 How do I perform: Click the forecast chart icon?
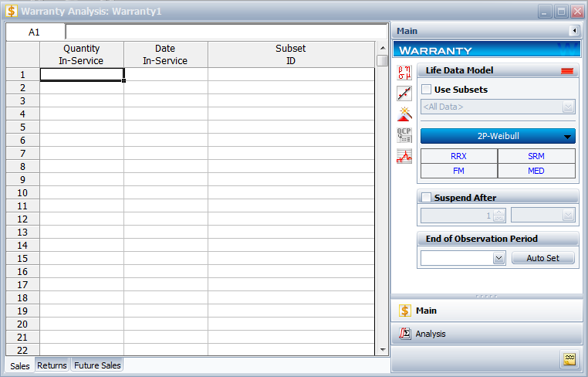404,156
